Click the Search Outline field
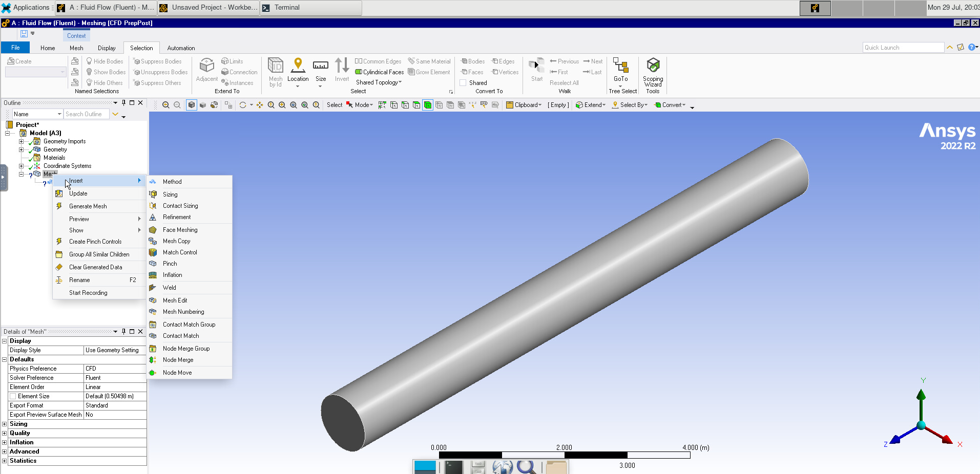Image resolution: width=980 pixels, height=474 pixels. point(87,114)
